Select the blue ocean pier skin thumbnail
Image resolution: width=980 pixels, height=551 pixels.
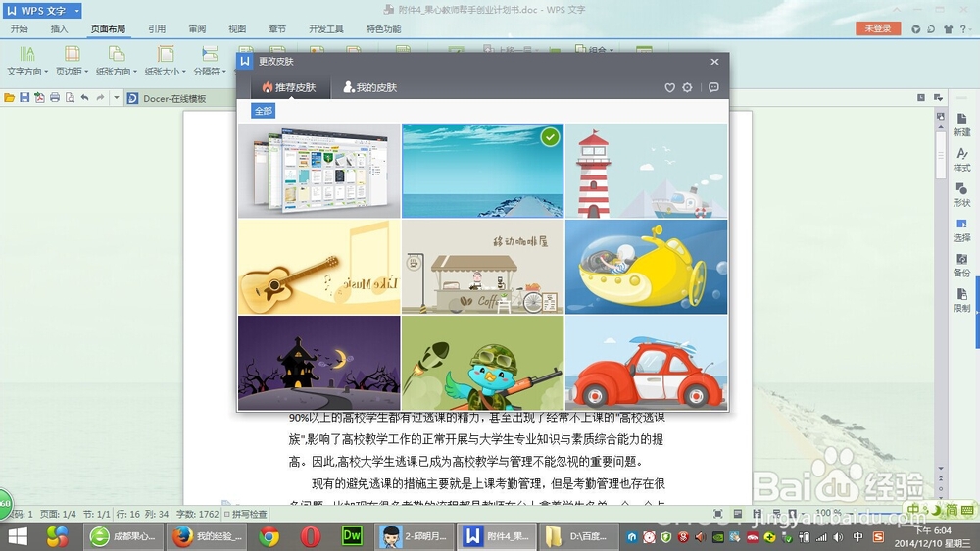pyautogui.click(x=482, y=171)
